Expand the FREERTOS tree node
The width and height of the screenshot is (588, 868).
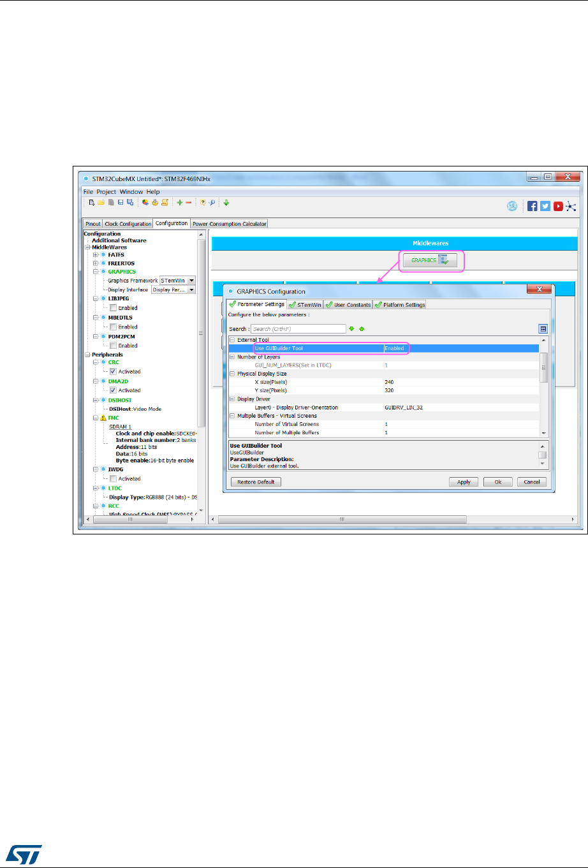point(96,263)
